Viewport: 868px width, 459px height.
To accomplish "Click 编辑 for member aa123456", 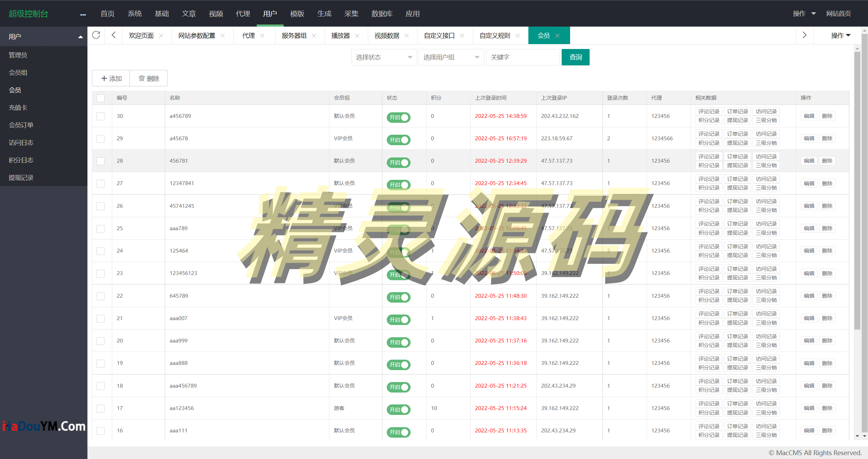I will coord(809,408).
